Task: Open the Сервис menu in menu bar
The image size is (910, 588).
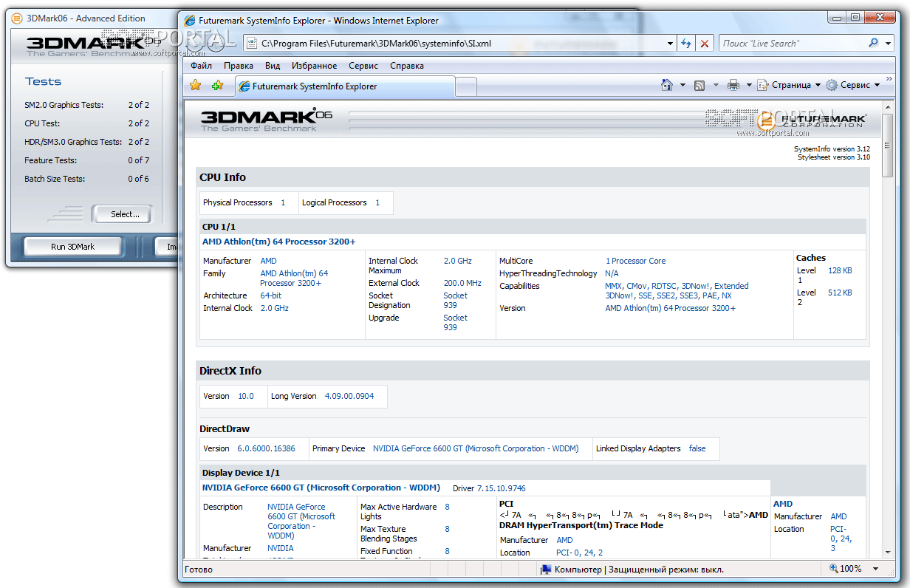Action: (x=363, y=66)
